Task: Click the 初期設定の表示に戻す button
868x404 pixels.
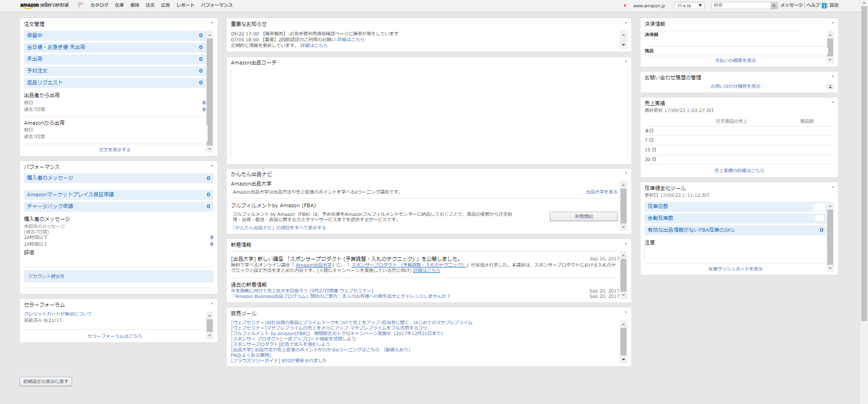Action: [x=46, y=382]
